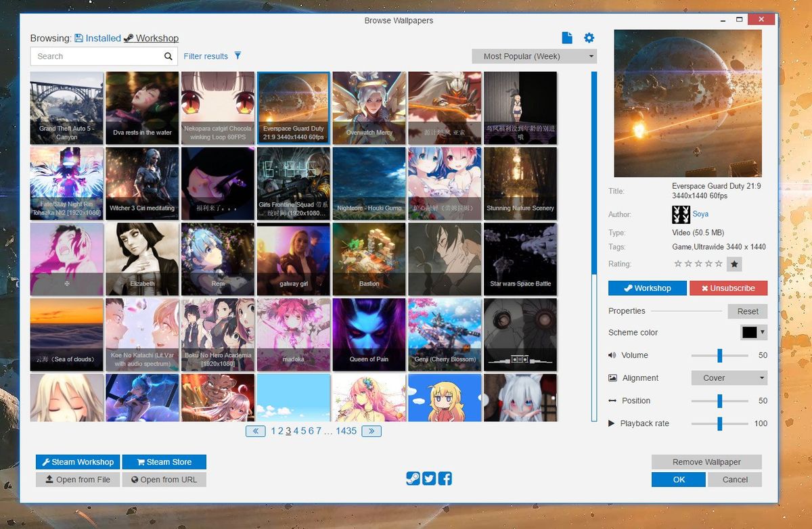Share the wallpaper via the Twitter icon
Image resolution: width=812 pixels, height=529 pixels.
[429, 478]
